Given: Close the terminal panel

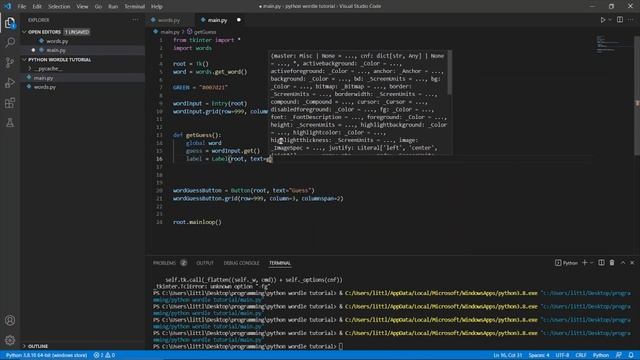Looking at the screenshot, I should pos(632,263).
